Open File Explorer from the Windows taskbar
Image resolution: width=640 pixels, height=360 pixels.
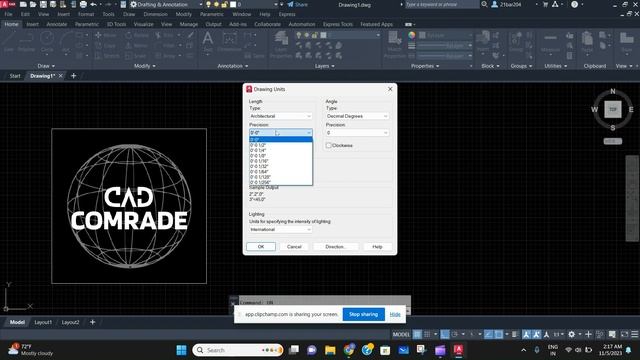click(330, 350)
